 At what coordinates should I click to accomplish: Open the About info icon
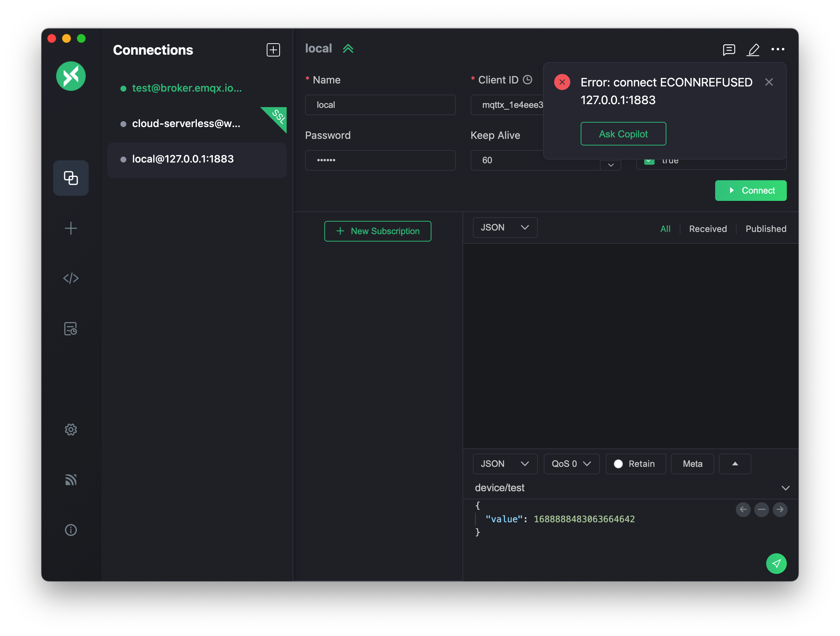coord(71,530)
